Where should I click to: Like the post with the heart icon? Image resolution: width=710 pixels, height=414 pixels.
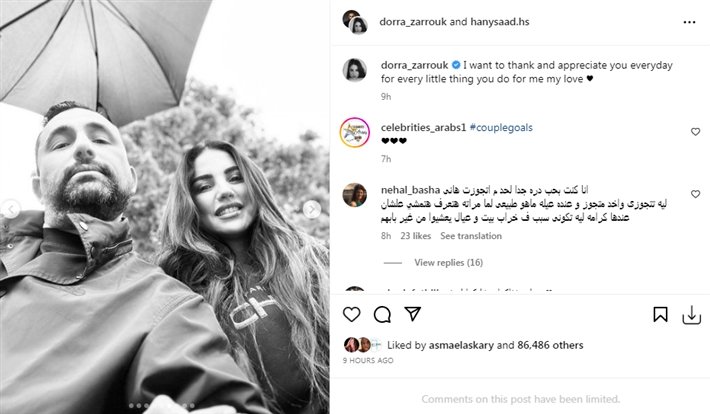tap(351, 314)
